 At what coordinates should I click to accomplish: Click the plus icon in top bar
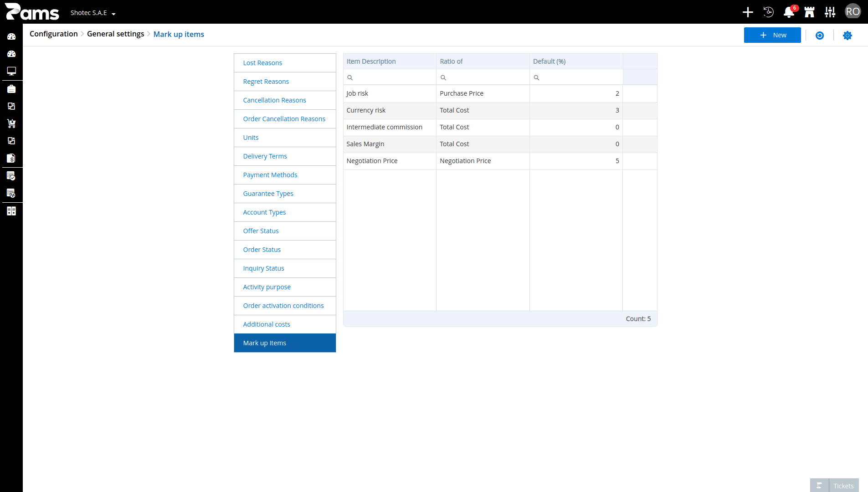[748, 12]
